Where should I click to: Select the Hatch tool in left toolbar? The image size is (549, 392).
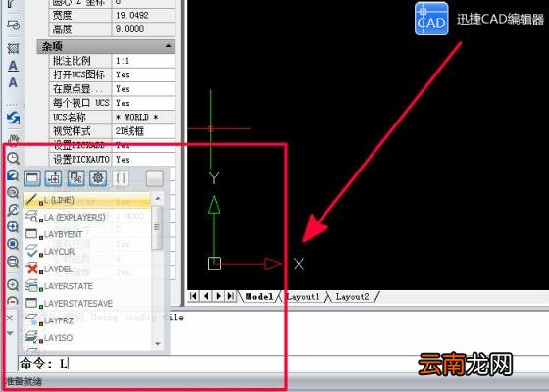click(x=13, y=48)
